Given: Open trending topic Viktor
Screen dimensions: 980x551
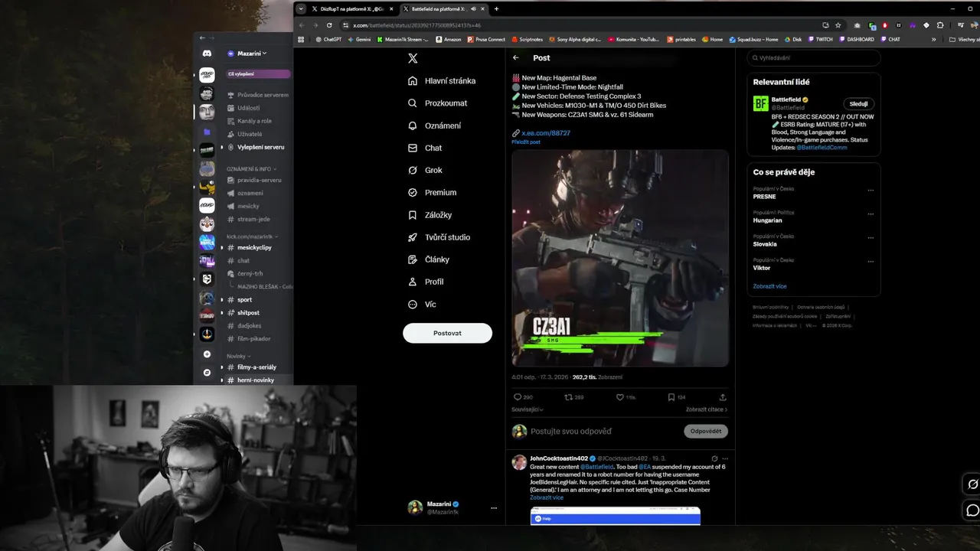Looking at the screenshot, I should pyautogui.click(x=762, y=268).
